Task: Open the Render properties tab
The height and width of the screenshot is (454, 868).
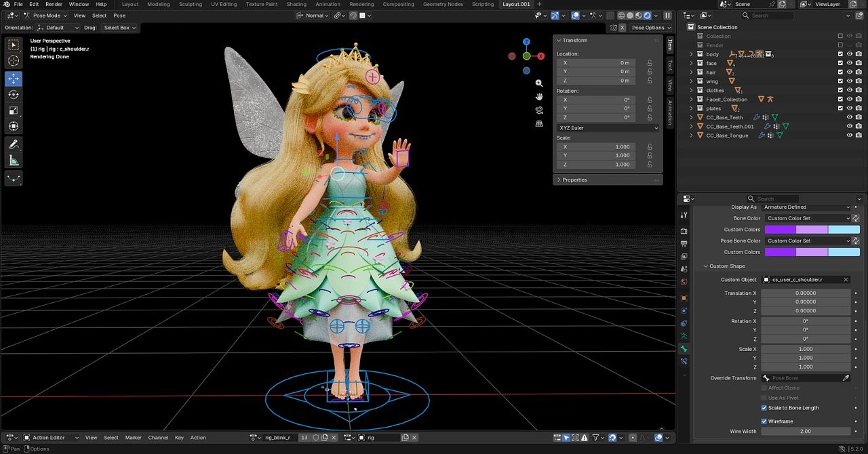Action: coord(684,231)
